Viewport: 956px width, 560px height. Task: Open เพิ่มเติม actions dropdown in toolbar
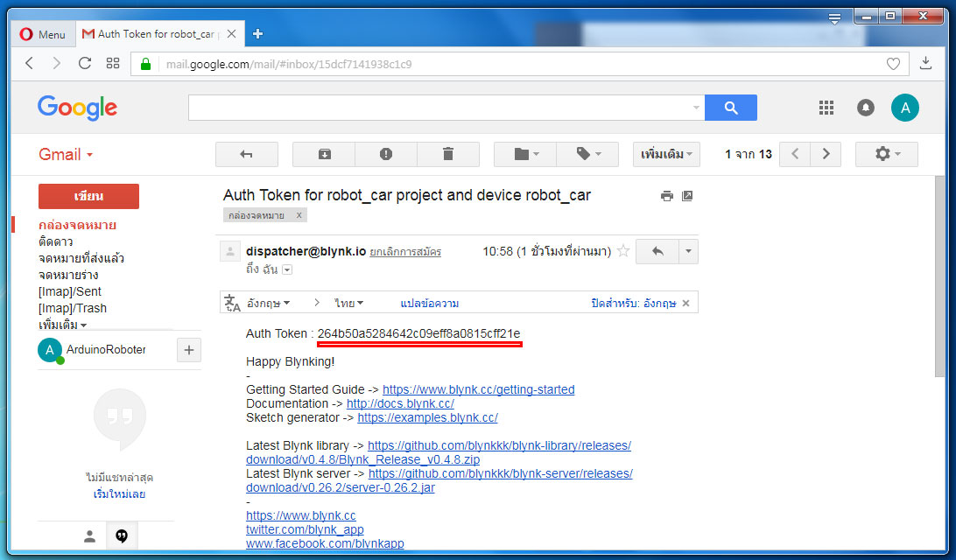pyautogui.click(x=666, y=154)
